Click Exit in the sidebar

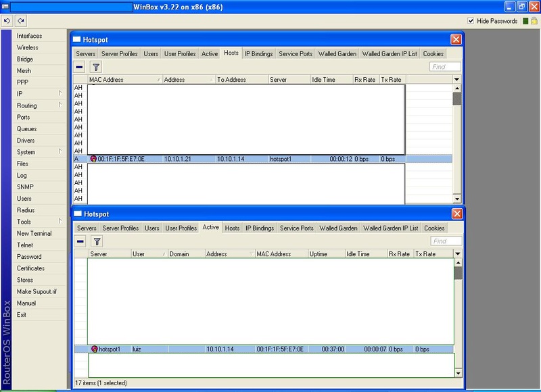(x=22, y=314)
